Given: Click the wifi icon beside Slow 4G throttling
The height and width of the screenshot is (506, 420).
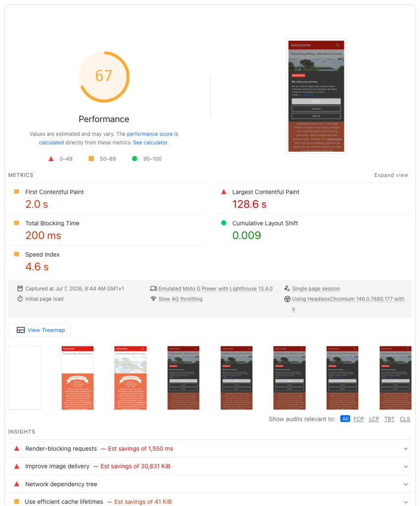Looking at the screenshot, I should 153,298.
